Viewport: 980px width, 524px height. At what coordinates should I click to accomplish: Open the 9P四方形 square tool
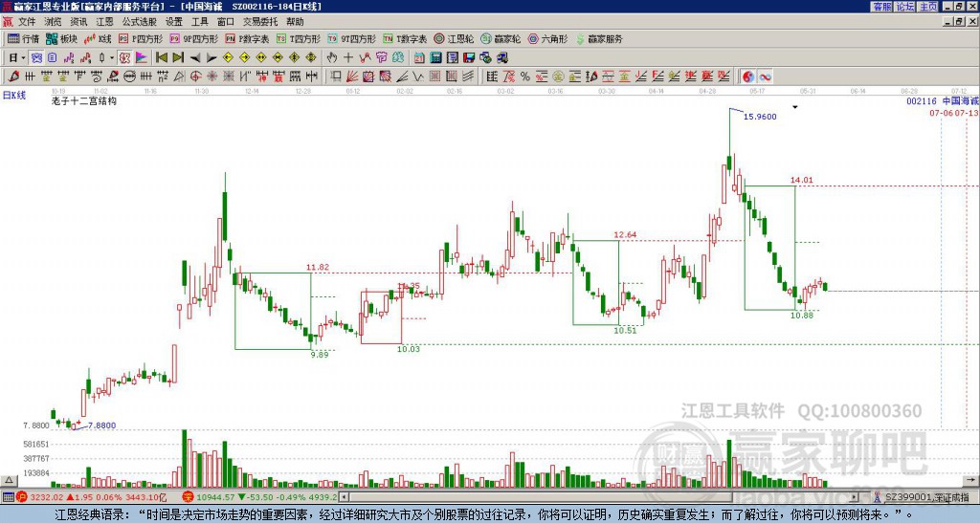point(193,38)
